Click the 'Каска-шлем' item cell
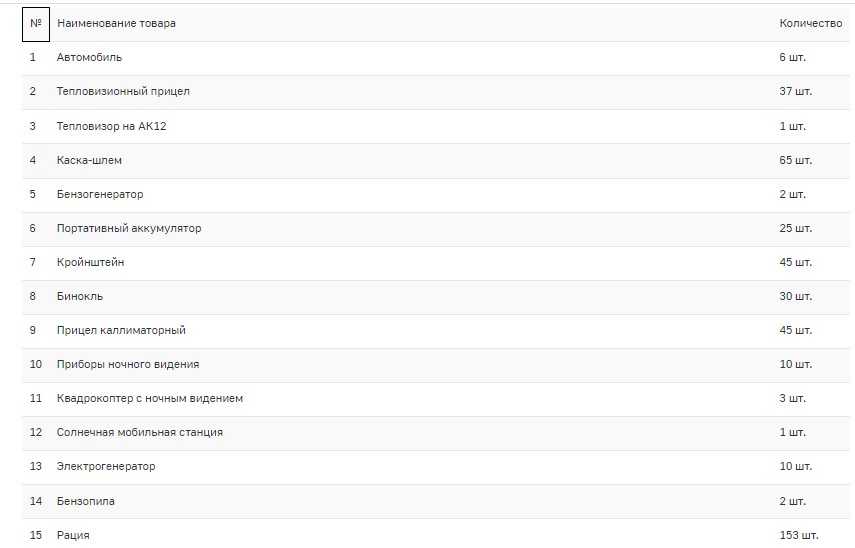855x548 pixels. tap(89, 160)
